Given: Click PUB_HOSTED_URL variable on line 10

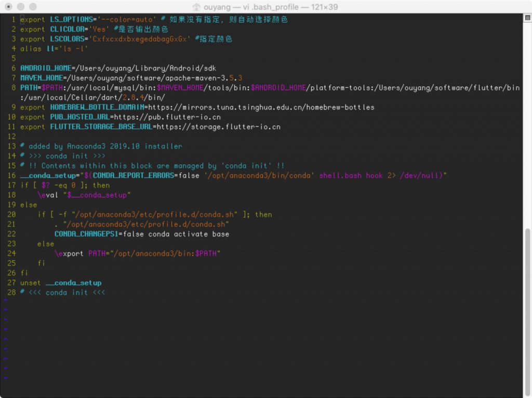Looking at the screenshot, I should tap(79, 117).
